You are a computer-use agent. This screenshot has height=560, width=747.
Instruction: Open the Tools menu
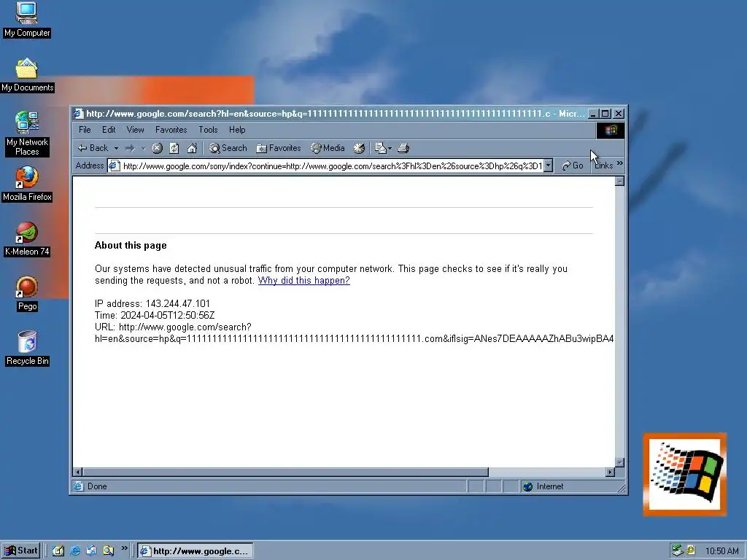coord(208,130)
